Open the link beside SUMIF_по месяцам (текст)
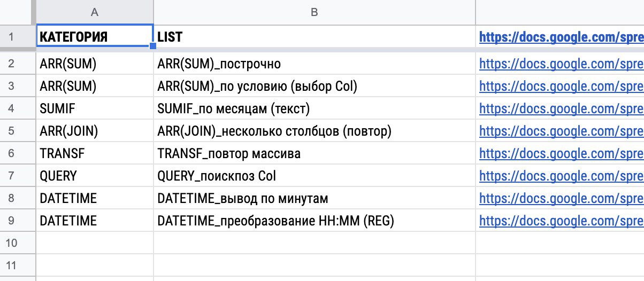The height and width of the screenshot is (281, 644). (561, 109)
